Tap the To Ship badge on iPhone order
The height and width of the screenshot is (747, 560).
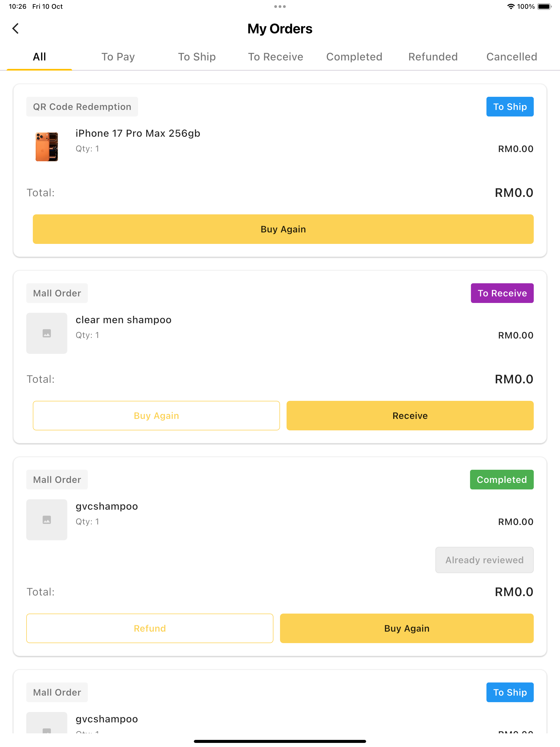tap(510, 107)
